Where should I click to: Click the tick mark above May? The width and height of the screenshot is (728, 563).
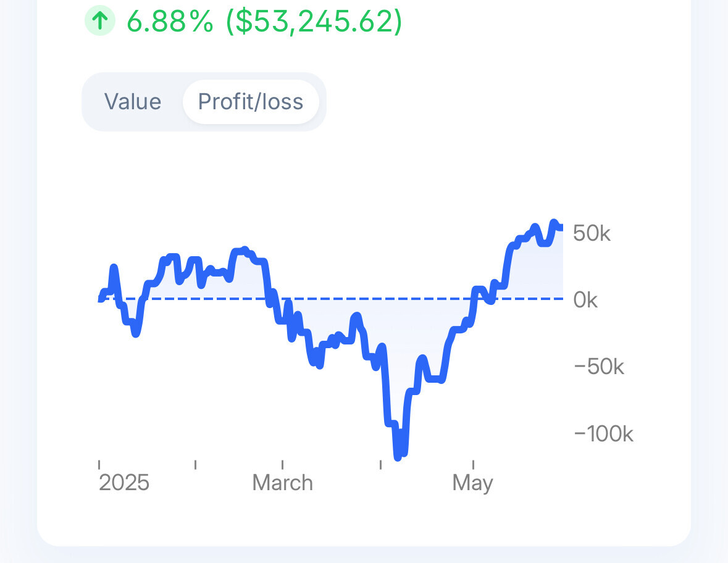coord(473,464)
